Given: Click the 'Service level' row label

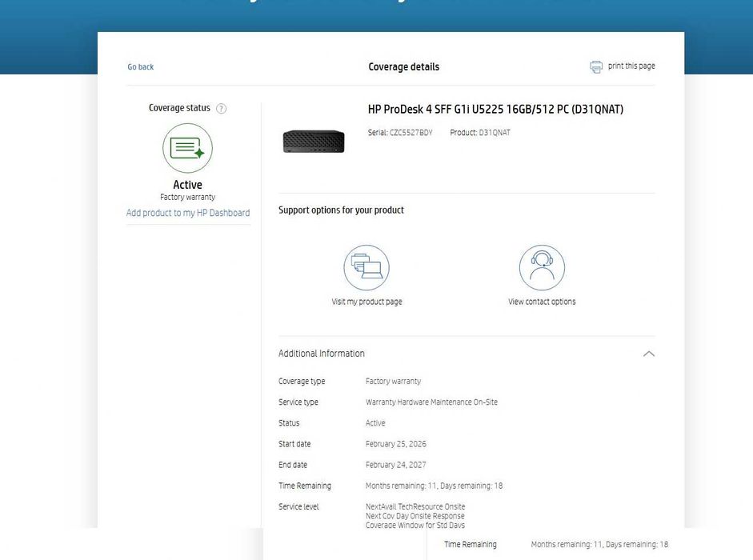Looking at the screenshot, I should coord(298,506).
